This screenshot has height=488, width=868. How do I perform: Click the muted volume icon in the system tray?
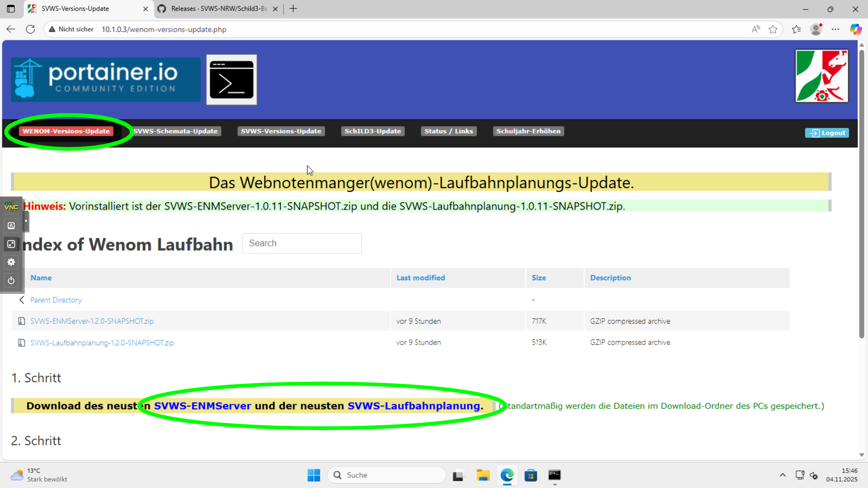[814, 475]
